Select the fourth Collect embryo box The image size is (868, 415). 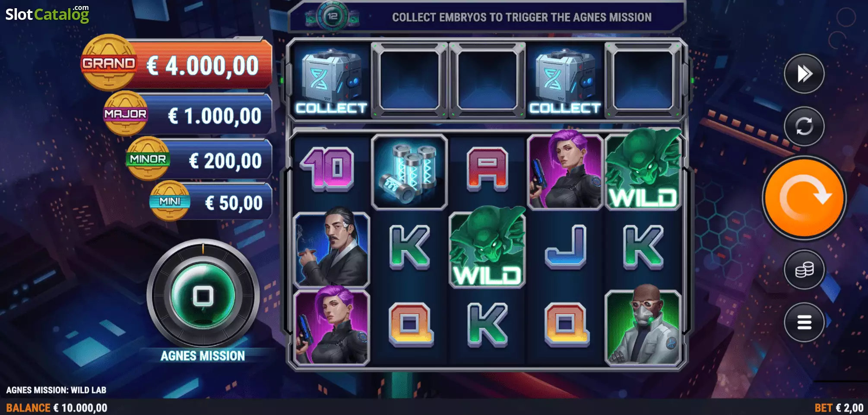[565, 80]
